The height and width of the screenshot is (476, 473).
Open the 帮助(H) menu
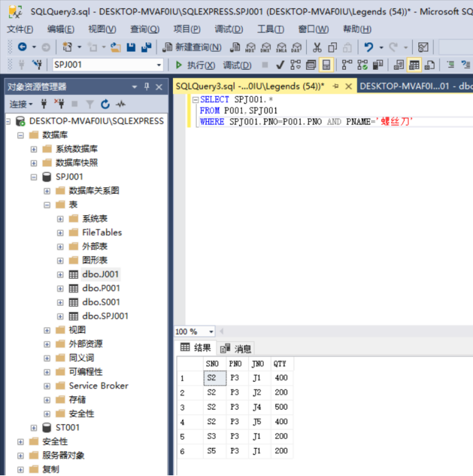(357, 29)
